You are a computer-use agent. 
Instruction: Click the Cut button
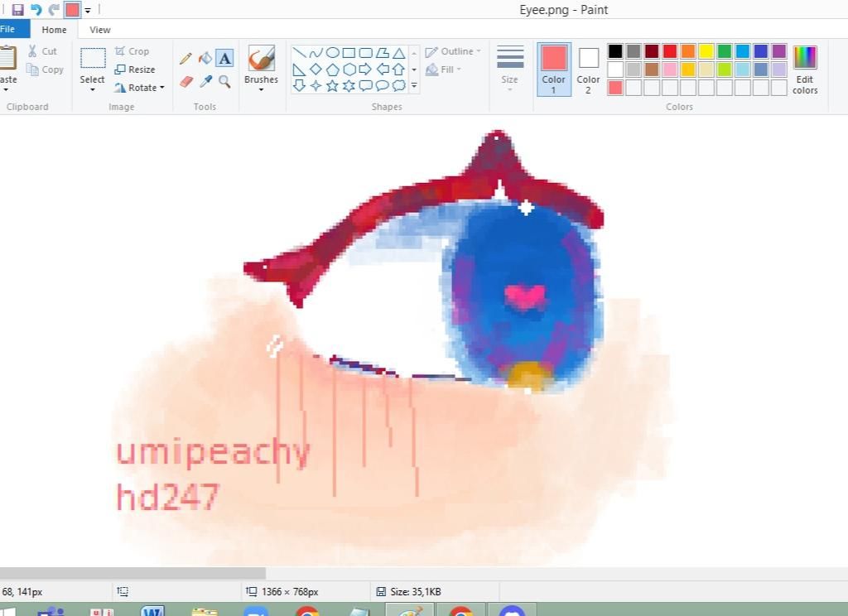click(x=42, y=51)
